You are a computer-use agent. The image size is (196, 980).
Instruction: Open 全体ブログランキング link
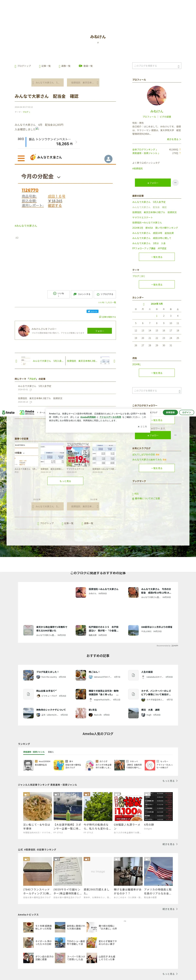pyautogui.click(x=144, y=149)
